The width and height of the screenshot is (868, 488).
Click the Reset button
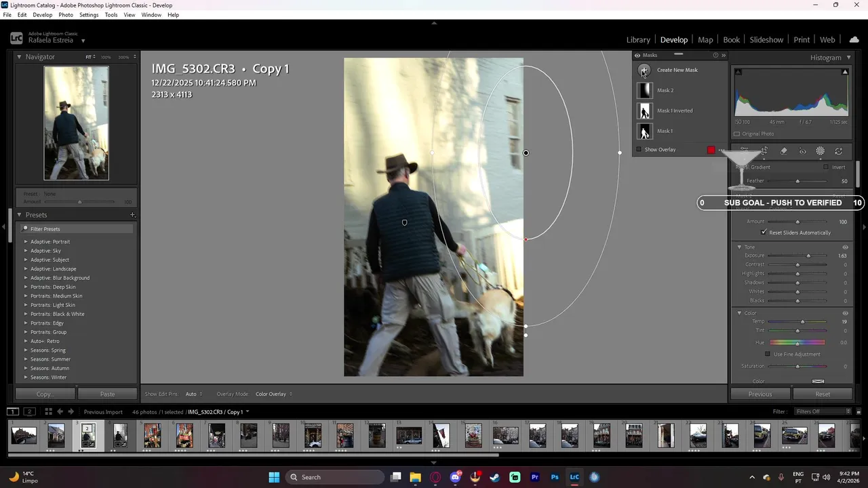point(823,394)
